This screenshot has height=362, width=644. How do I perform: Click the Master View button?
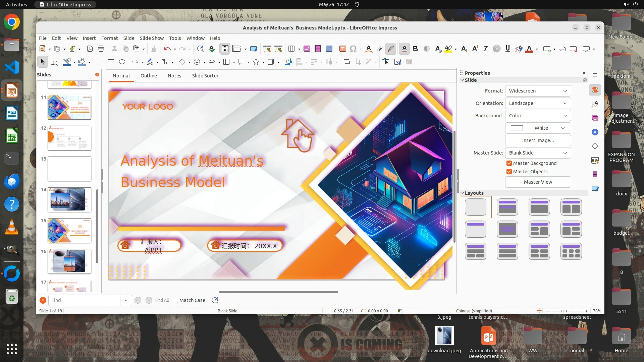pos(538,182)
